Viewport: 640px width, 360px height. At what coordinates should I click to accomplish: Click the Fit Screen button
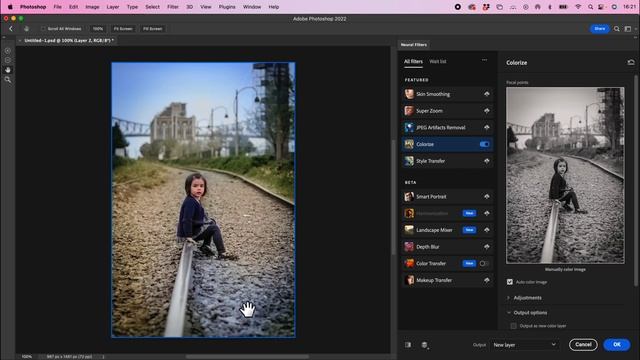pos(123,29)
